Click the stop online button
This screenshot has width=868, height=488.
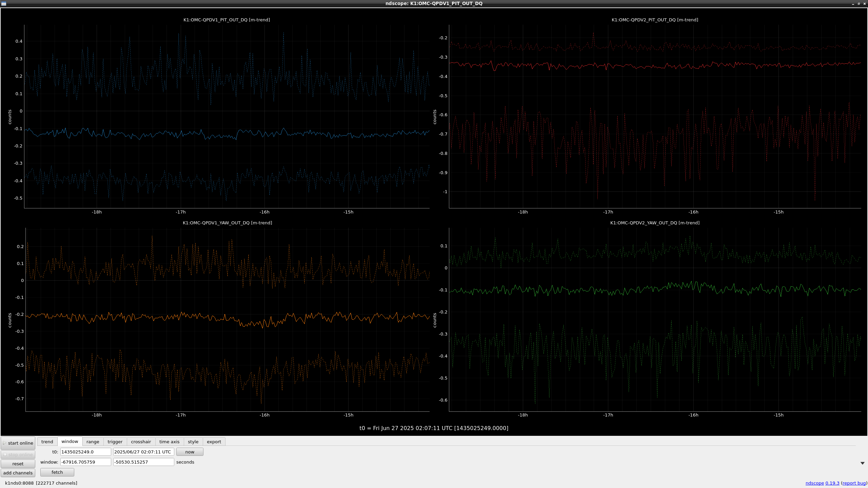18,454
